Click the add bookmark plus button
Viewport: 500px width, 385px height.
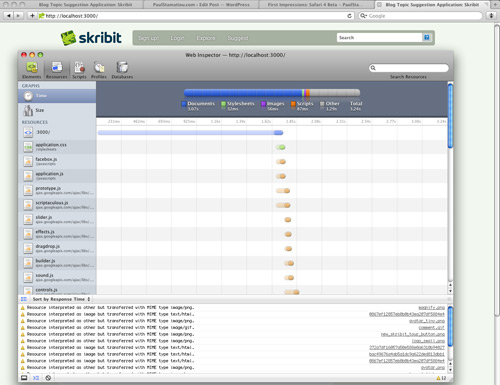(x=32, y=16)
